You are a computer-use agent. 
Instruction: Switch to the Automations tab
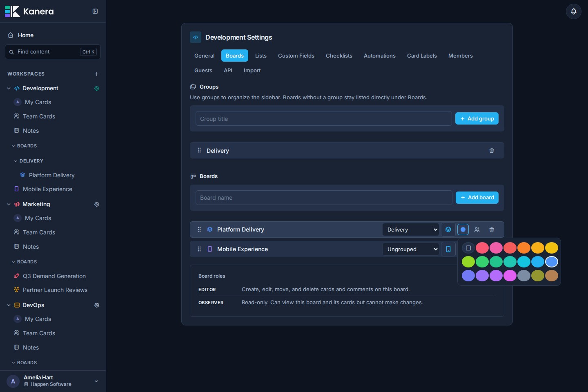380,56
